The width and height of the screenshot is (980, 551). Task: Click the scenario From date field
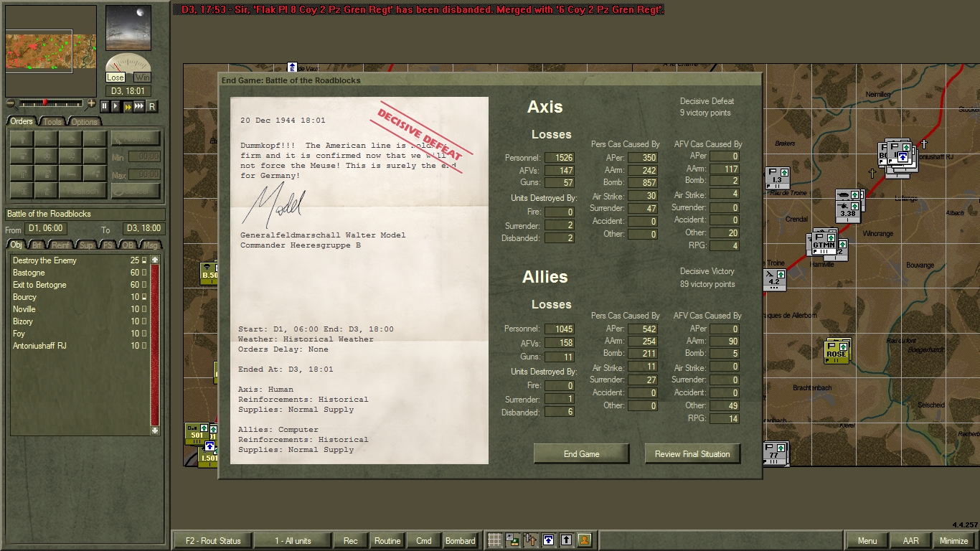47,229
